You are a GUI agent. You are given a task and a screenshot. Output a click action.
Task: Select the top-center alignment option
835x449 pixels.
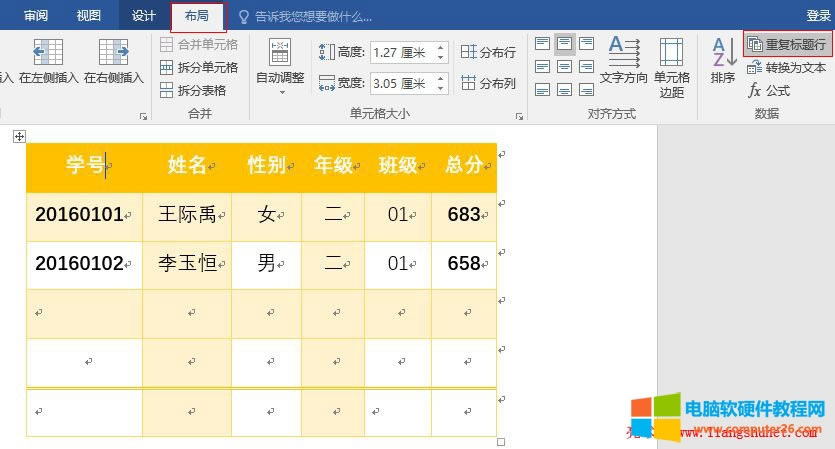(x=564, y=44)
